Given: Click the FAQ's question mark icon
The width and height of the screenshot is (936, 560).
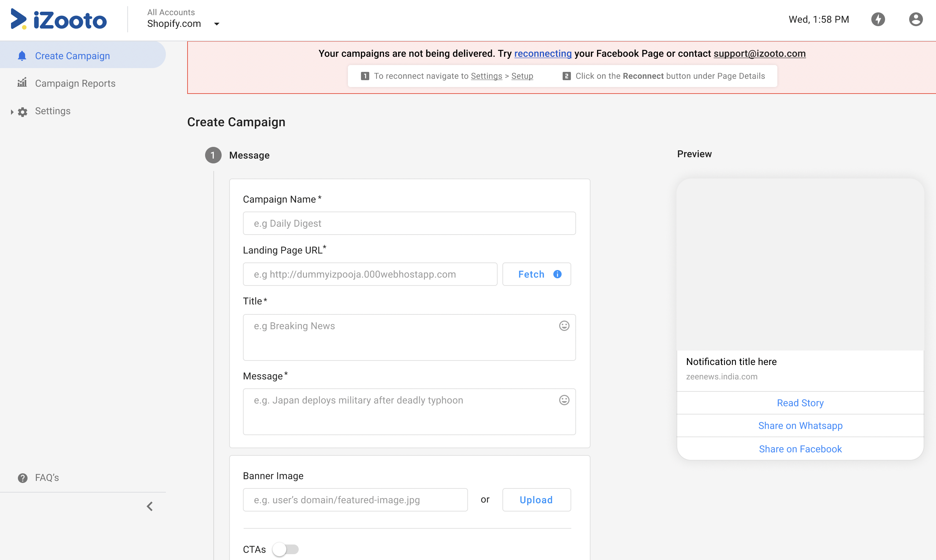Looking at the screenshot, I should (23, 478).
